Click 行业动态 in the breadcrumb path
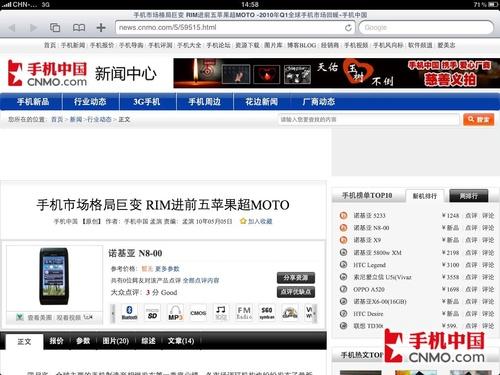Viewport: 500px width, 375px height. (99, 119)
